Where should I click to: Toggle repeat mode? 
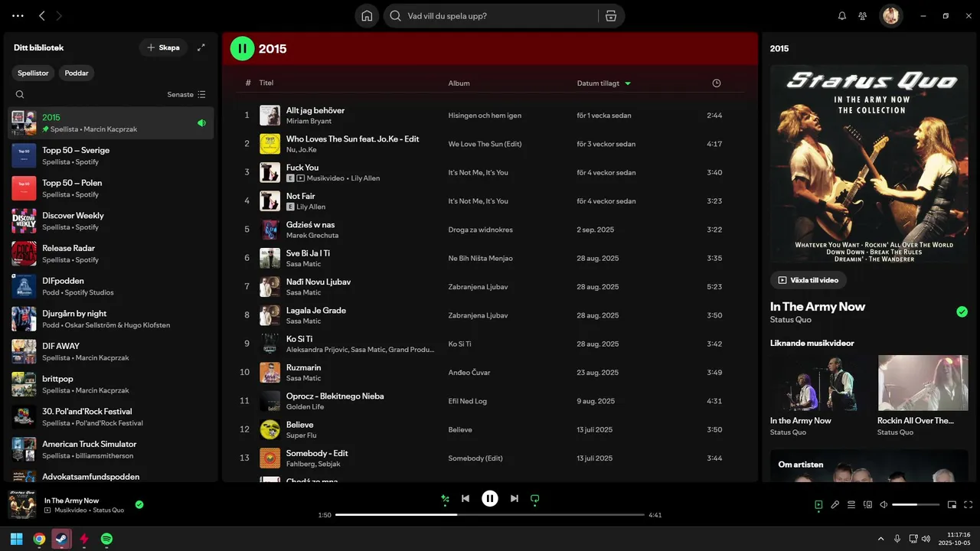click(535, 499)
